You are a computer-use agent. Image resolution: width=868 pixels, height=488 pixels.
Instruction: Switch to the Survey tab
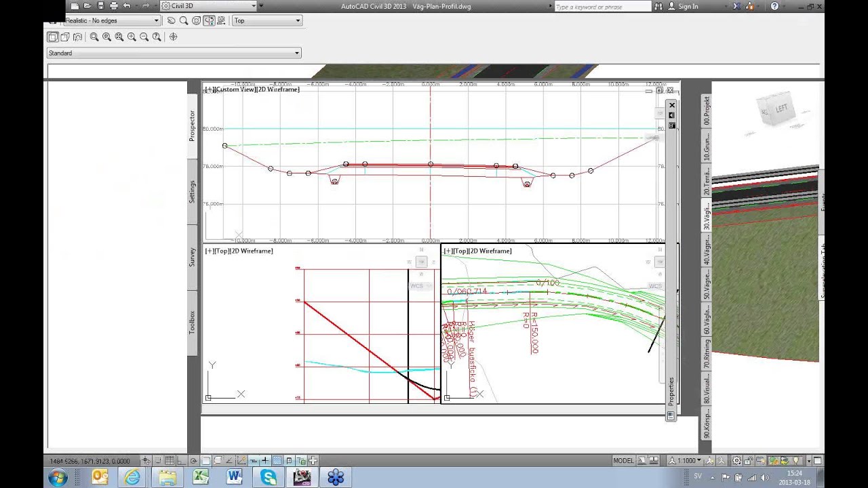coord(192,257)
